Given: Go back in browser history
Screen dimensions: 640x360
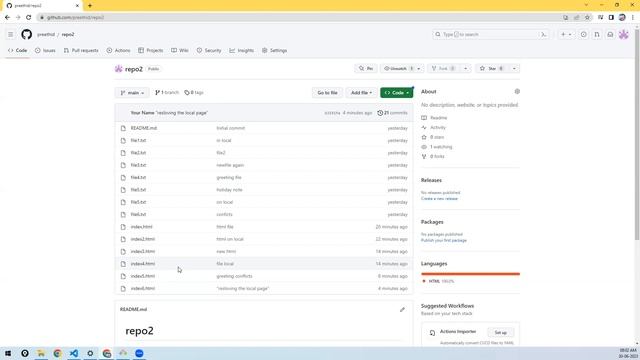Looking at the screenshot, I should [x=7, y=18].
